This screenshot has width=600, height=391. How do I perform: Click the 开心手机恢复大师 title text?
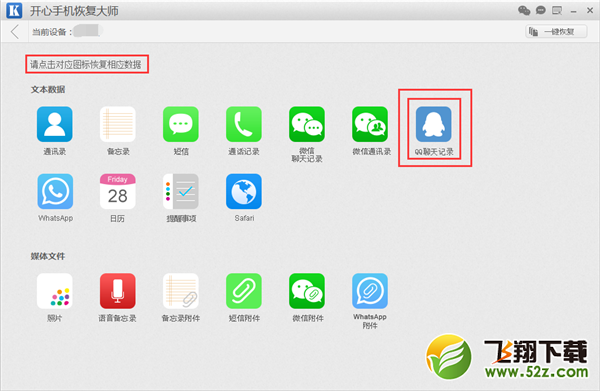[74, 11]
